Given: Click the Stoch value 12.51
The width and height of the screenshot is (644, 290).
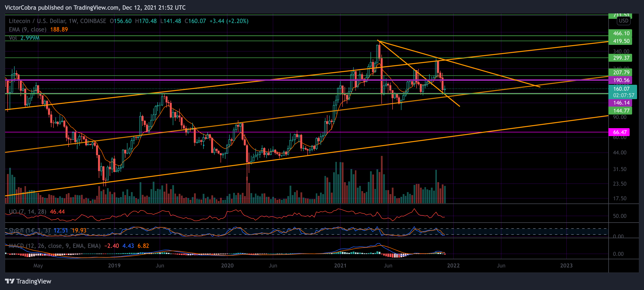Looking at the screenshot, I should 61,231.
